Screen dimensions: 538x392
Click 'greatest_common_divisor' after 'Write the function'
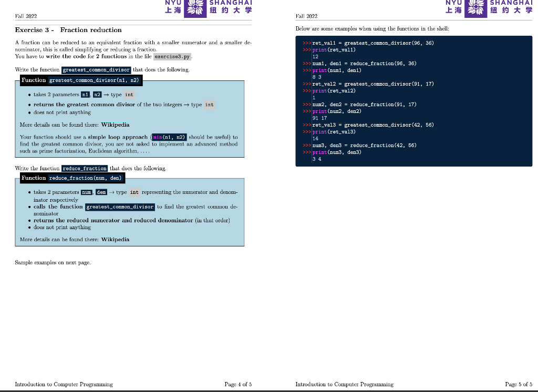pos(96,70)
